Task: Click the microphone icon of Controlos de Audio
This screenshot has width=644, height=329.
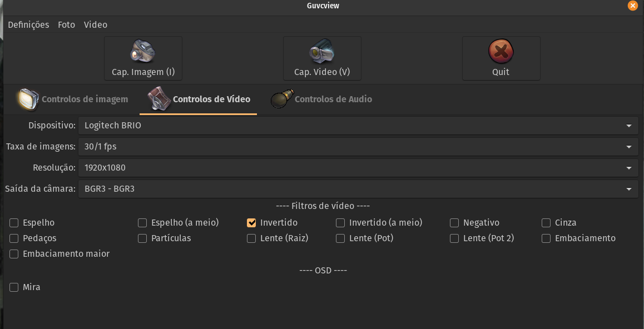Action: click(282, 99)
